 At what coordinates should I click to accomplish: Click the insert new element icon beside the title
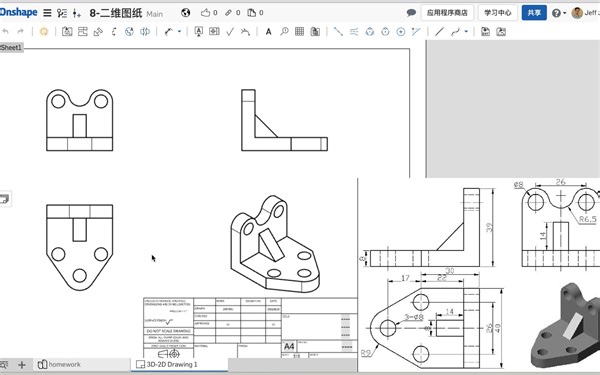click(77, 13)
